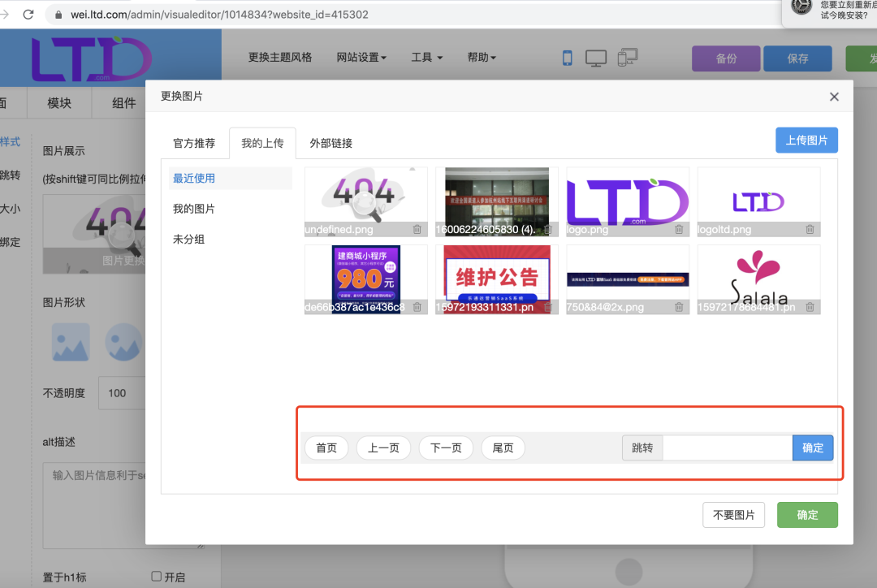Screen dimensions: 877x588
Task: Reload the browser page
Action: pos(28,15)
